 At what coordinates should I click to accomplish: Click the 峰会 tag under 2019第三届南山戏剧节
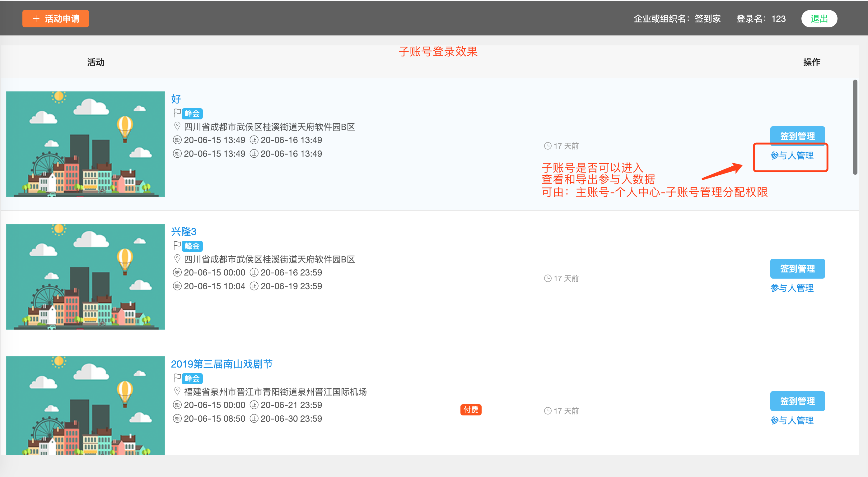tap(192, 378)
